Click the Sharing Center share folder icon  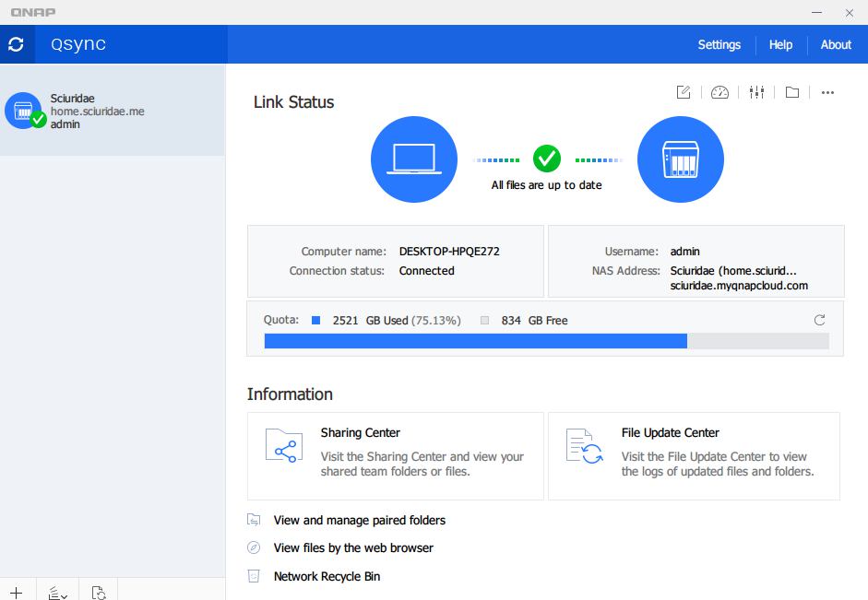click(284, 445)
